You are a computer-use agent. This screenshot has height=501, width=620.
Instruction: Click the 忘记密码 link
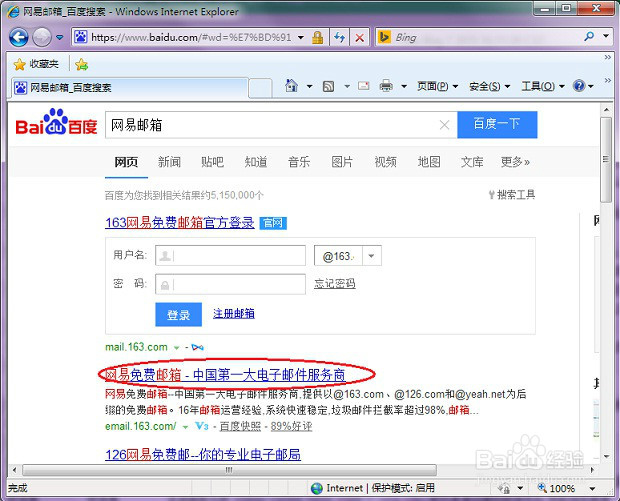click(x=335, y=284)
